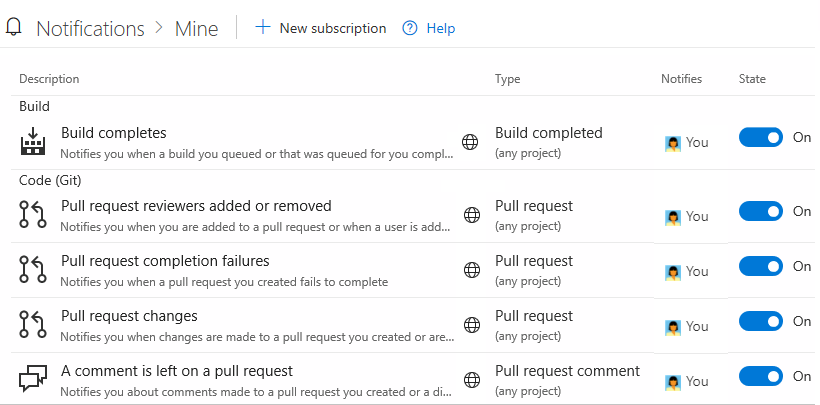This screenshot has width=820, height=405.
Task: Sort by the Description column header
Action: click(49, 79)
